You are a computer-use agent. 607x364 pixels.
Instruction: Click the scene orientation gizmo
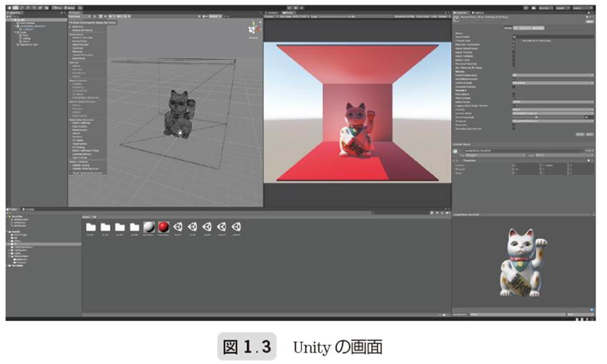click(x=251, y=30)
